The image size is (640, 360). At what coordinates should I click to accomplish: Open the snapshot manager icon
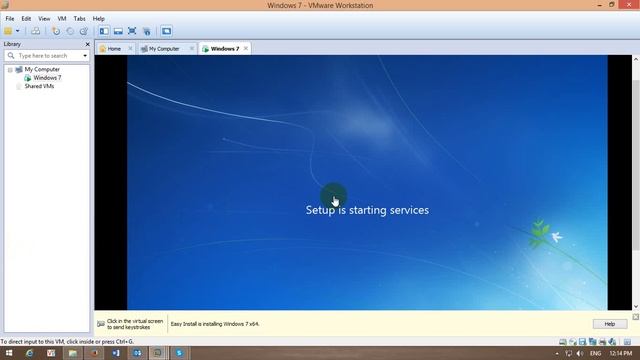click(84, 31)
